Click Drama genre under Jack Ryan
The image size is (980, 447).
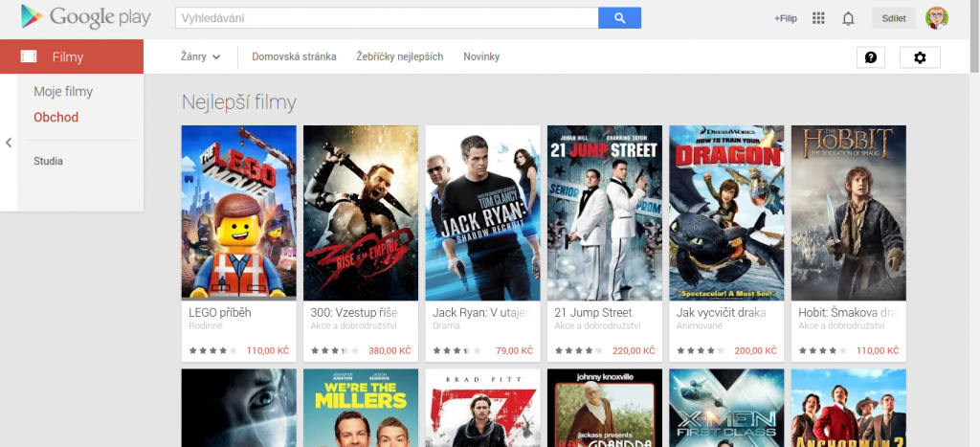(x=446, y=325)
